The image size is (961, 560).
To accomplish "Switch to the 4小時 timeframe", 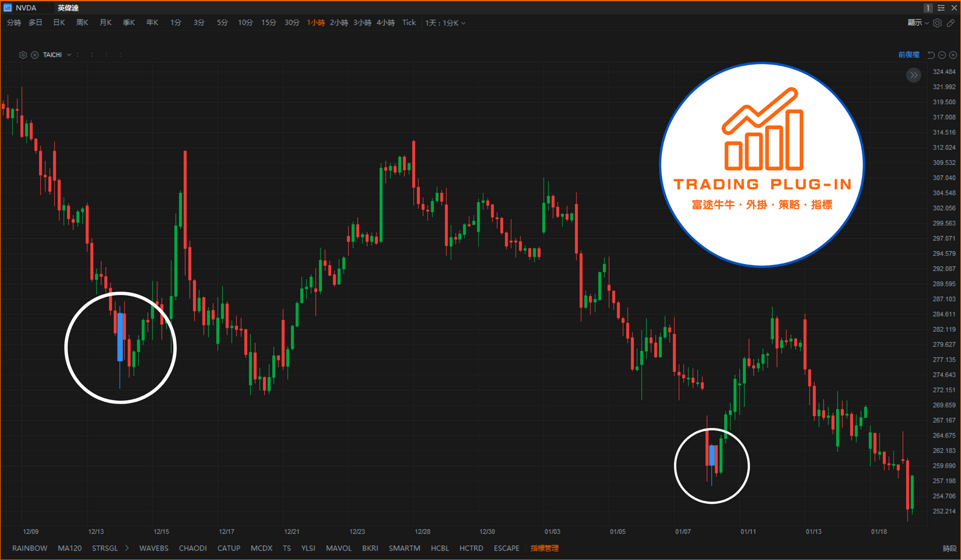I will (x=386, y=23).
